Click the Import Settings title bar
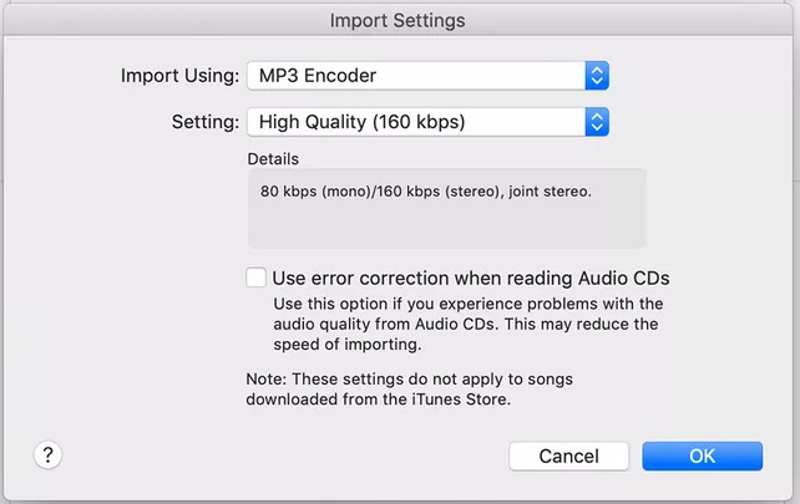800x504 pixels. tap(398, 20)
